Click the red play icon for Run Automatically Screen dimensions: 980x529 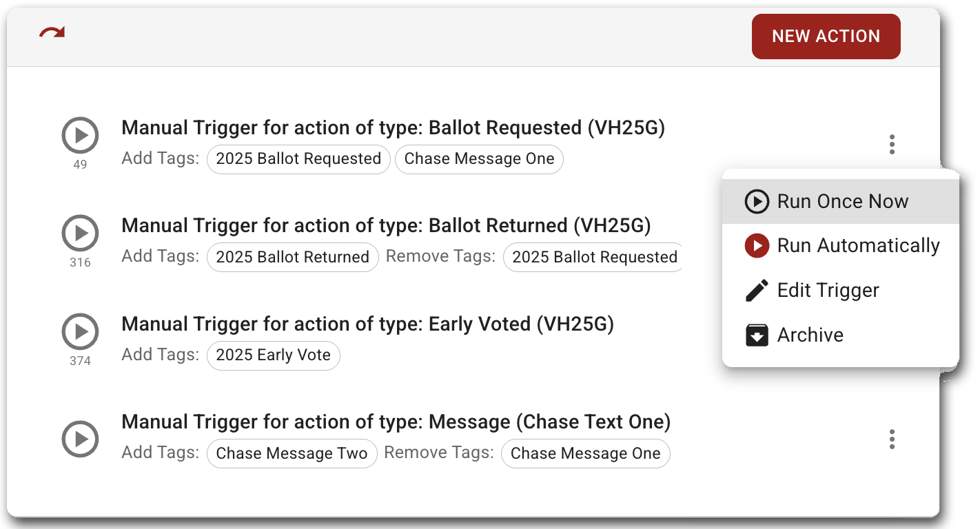point(757,246)
